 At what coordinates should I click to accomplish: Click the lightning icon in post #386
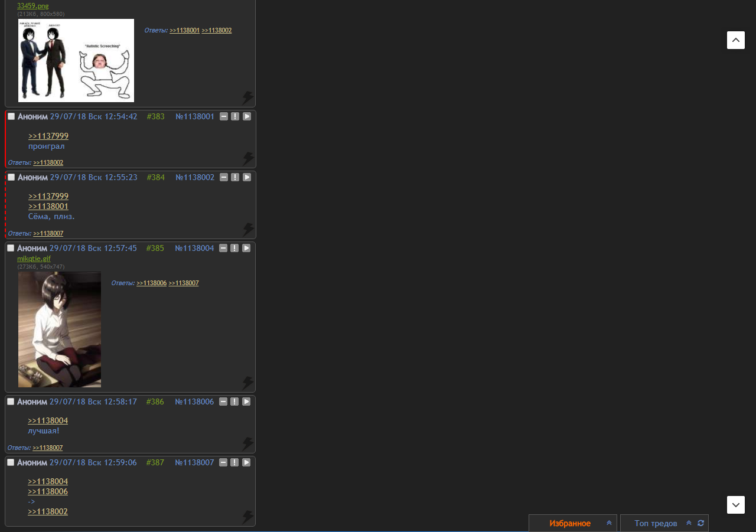pyautogui.click(x=248, y=444)
